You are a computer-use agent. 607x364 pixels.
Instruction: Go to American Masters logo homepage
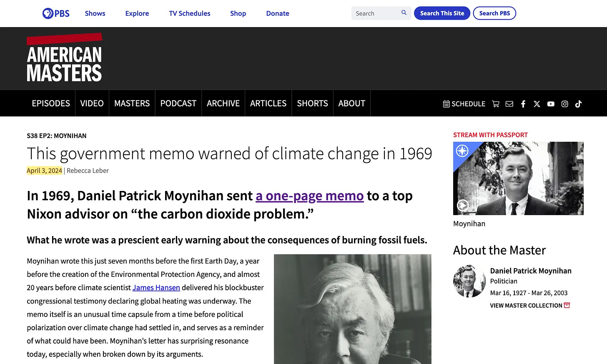pyautogui.click(x=64, y=58)
